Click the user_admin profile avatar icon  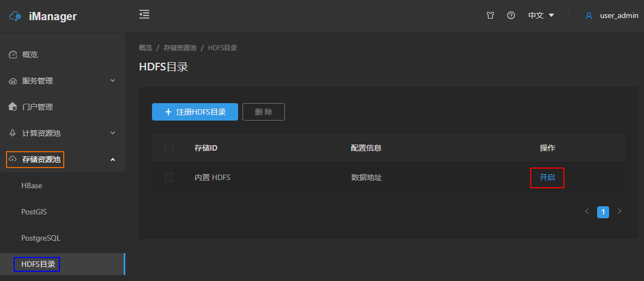tap(589, 16)
